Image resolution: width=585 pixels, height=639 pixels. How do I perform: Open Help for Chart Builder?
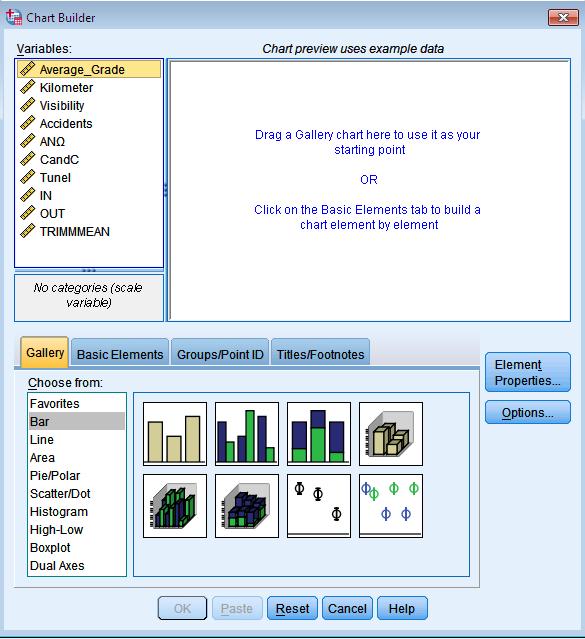(402, 608)
